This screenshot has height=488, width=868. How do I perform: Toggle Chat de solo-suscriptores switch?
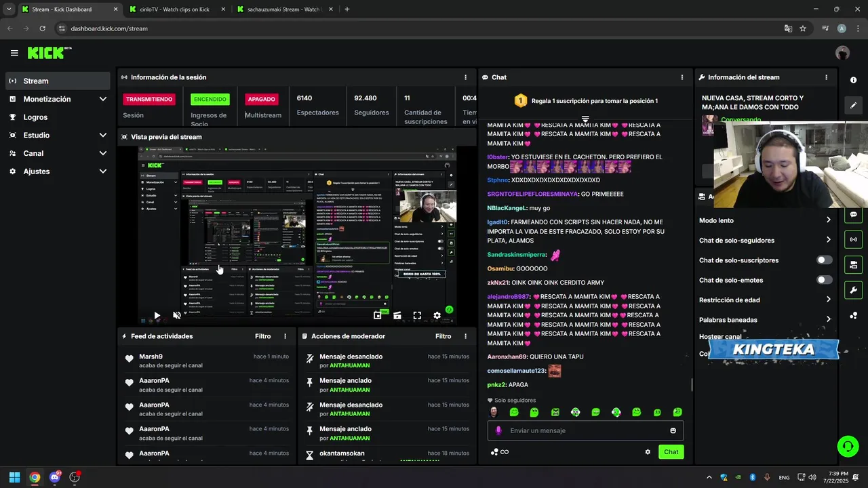[x=824, y=260]
